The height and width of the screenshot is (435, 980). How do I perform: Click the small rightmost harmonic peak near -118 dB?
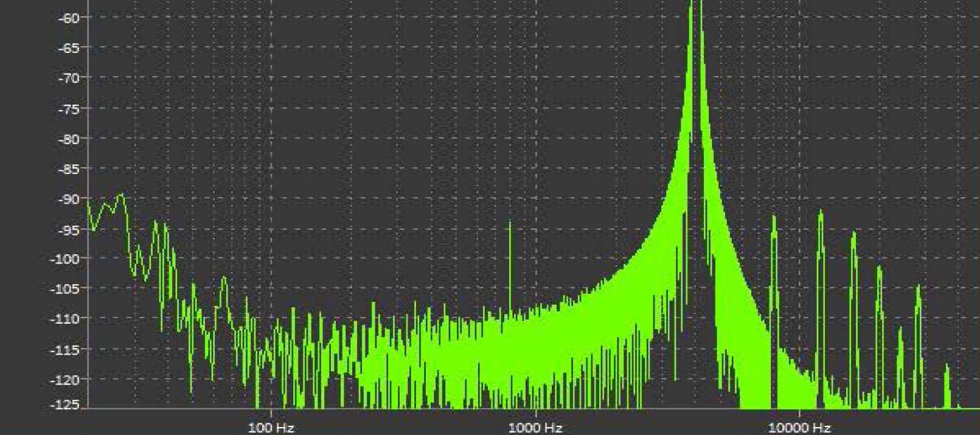947,368
